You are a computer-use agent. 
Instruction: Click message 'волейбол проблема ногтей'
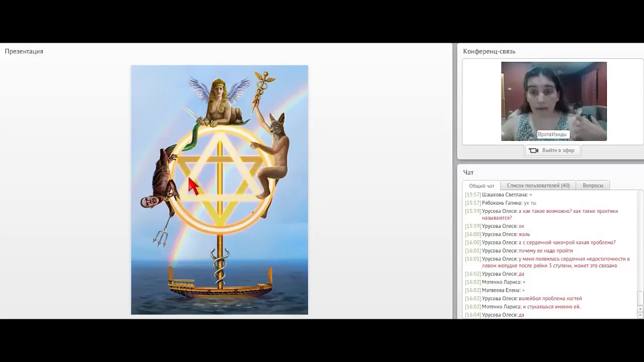coord(523,299)
